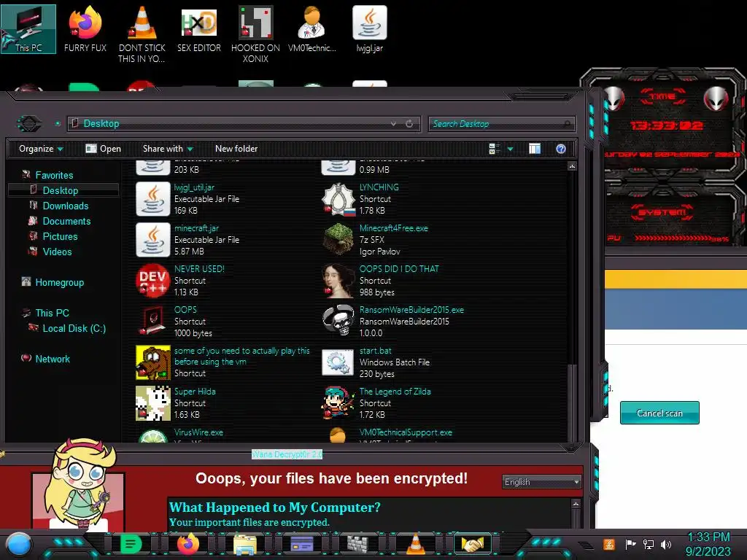Click the brick wall icon on taskbar
Screen dimensions: 747x560
click(x=358, y=544)
